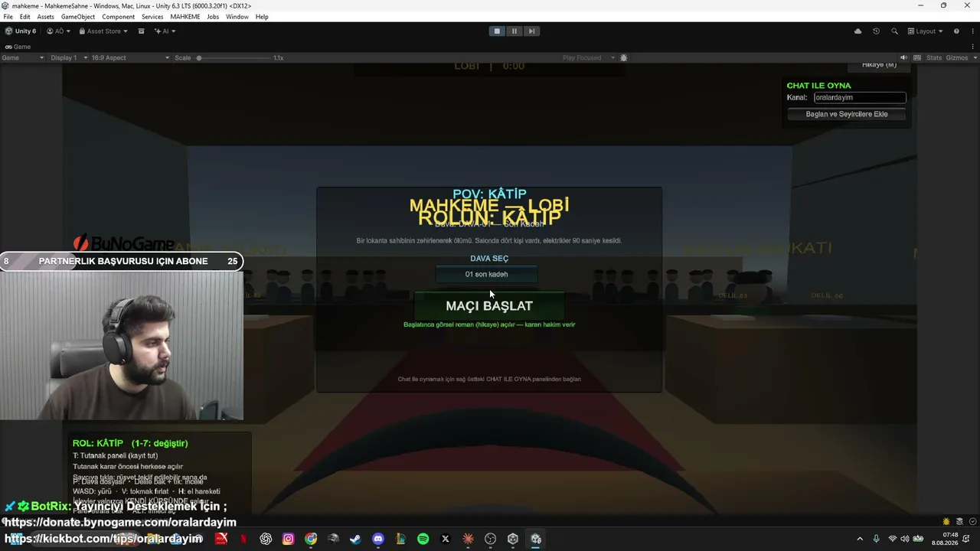Show hidden system tray icons

tap(860, 539)
